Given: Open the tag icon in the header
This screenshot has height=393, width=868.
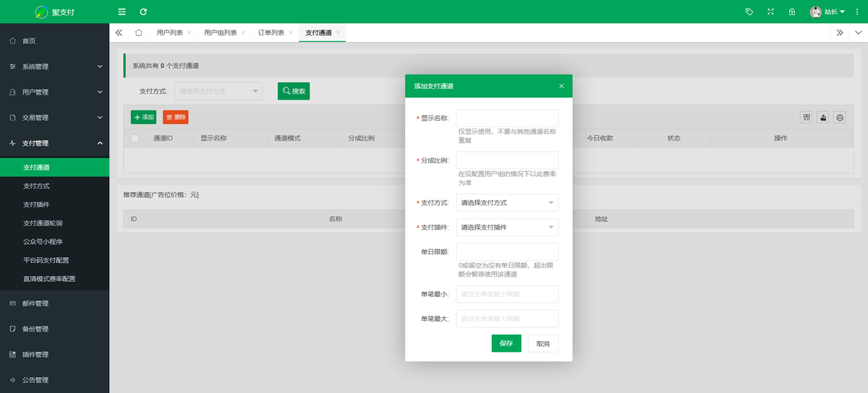Looking at the screenshot, I should point(749,12).
